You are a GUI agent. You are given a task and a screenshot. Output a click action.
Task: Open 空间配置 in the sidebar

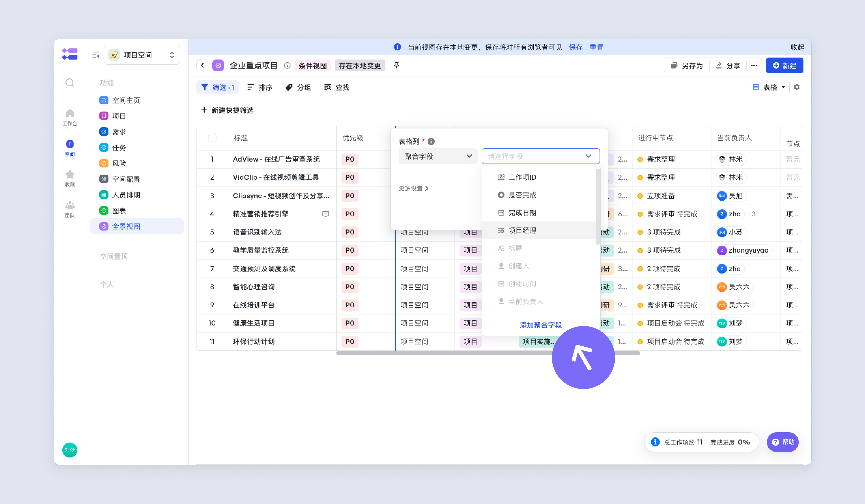coord(137,179)
